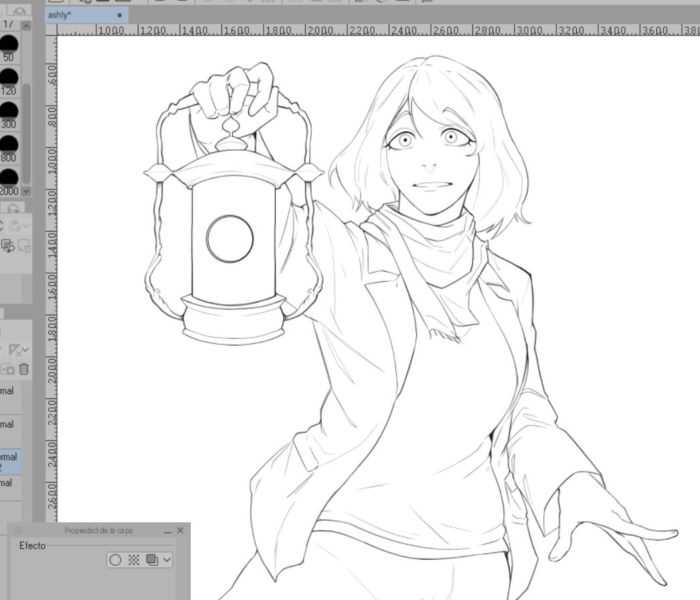Click the Efecto section label

pos(32,546)
